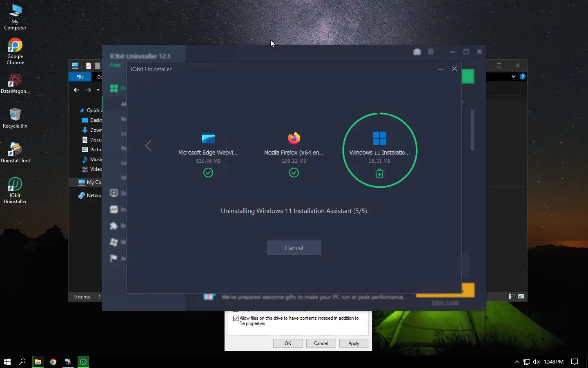The height and width of the screenshot is (368, 588).
Task: Click the orange button at IObit window bottom
Action: tap(468, 290)
